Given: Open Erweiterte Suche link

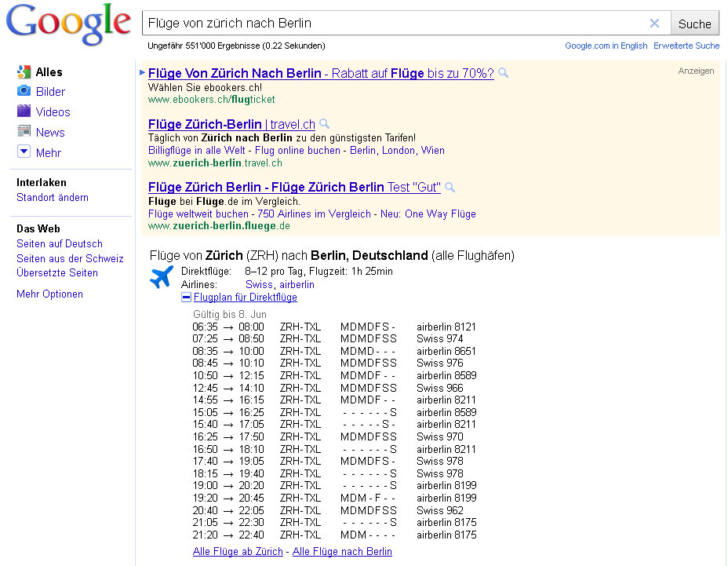Looking at the screenshot, I should click(686, 46).
